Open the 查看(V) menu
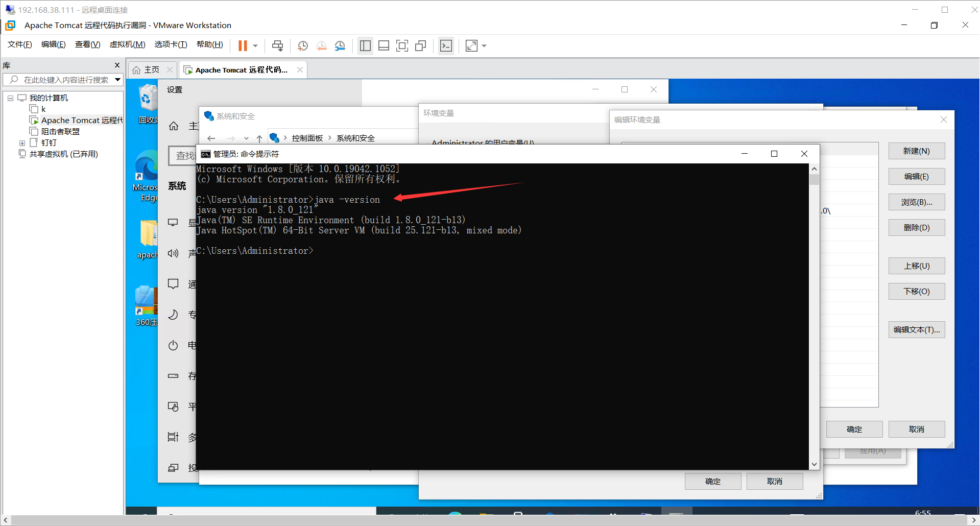Screen dimensions: 980x526 (88, 44)
